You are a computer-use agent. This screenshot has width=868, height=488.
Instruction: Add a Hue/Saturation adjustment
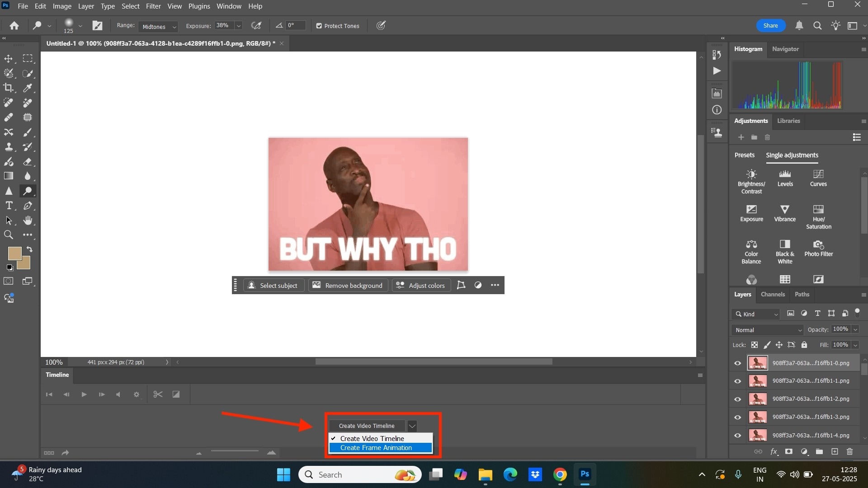818,217
